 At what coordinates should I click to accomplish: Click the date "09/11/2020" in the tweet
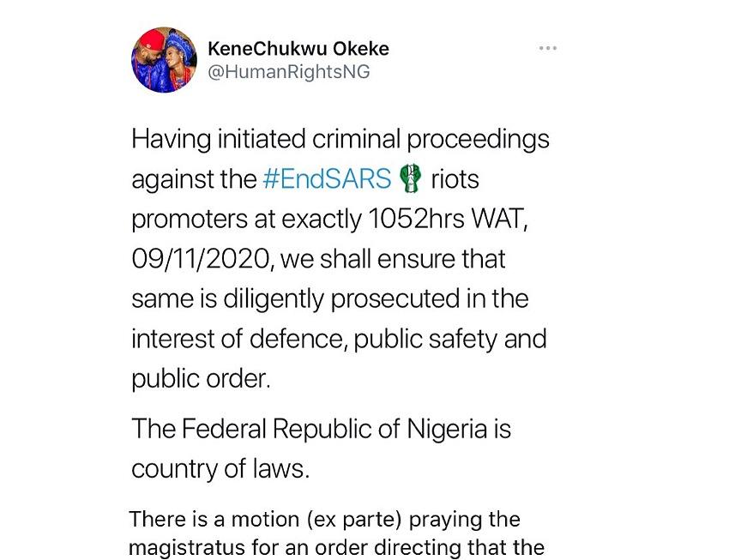[x=201, y=259]
